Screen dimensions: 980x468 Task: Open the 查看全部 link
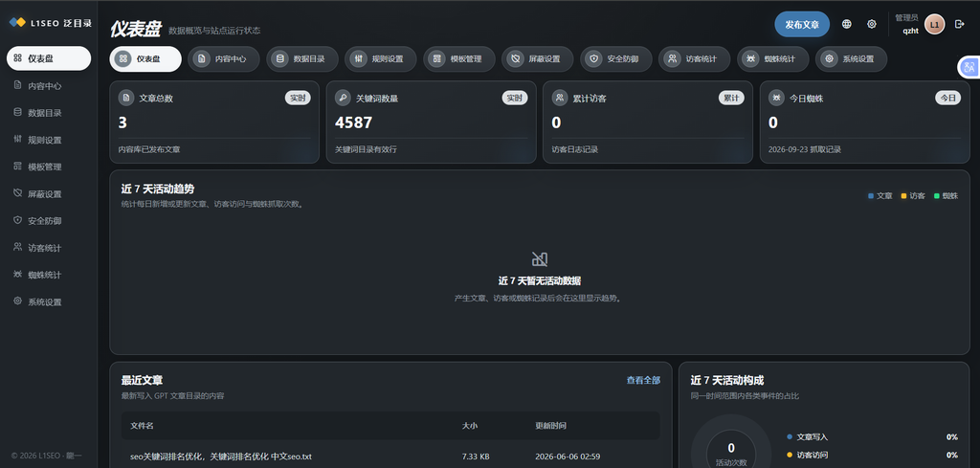point(643,380)
